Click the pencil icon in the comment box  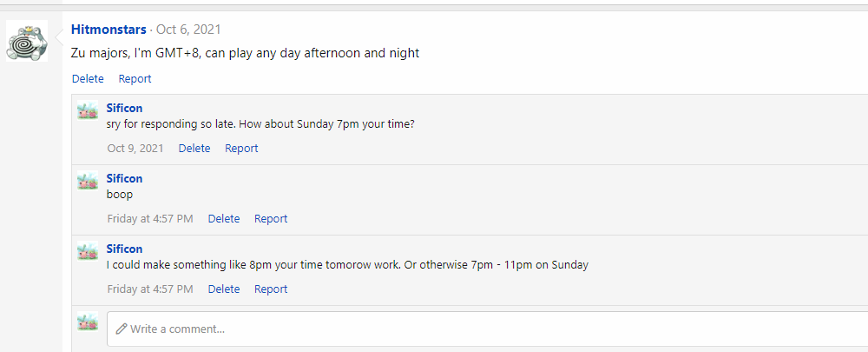[x=122, y=329]
